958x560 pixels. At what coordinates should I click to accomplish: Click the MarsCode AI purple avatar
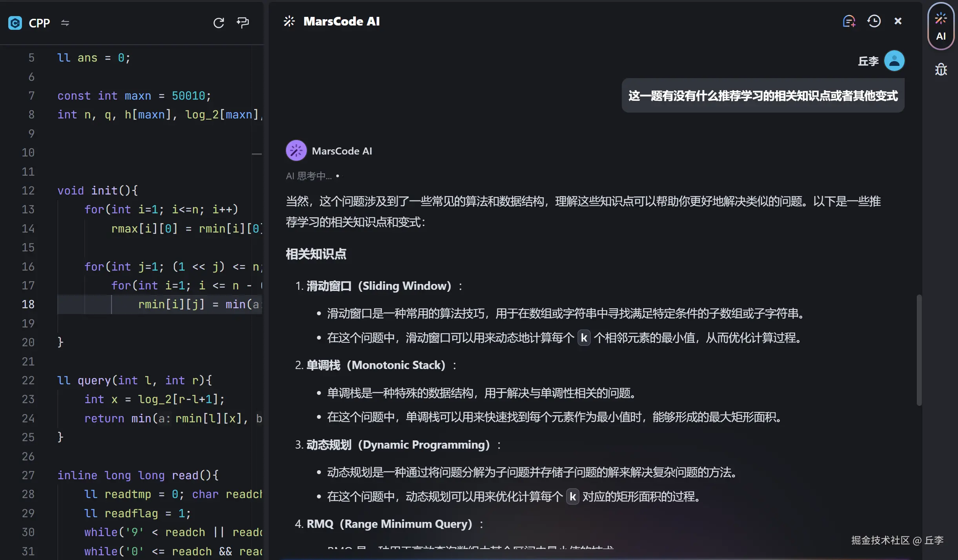click(x=296, y=151)
